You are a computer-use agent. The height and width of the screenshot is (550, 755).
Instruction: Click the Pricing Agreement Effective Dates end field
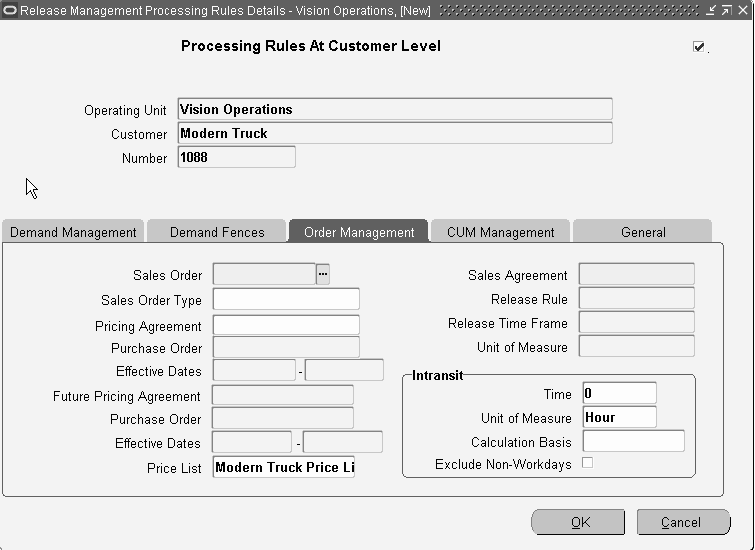pos(344,370)
